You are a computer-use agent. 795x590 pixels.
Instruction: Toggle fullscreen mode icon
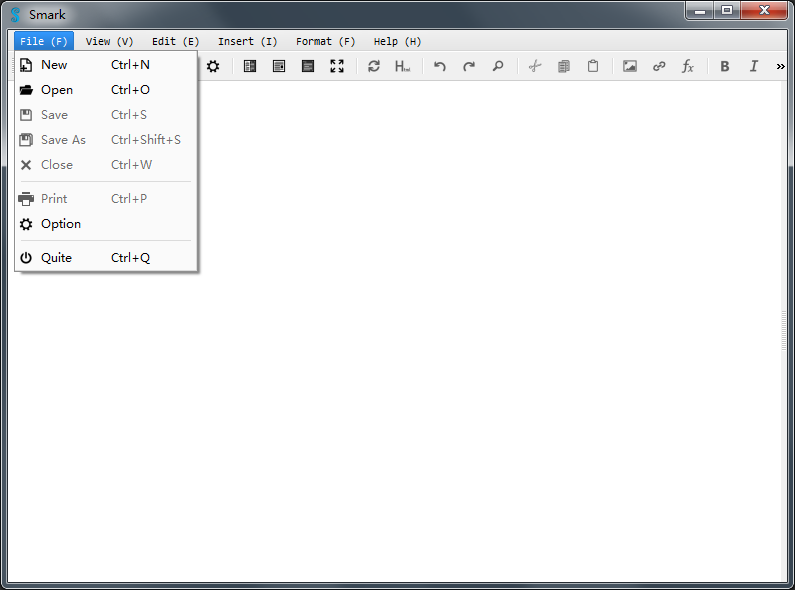click(x=337, y=66)
